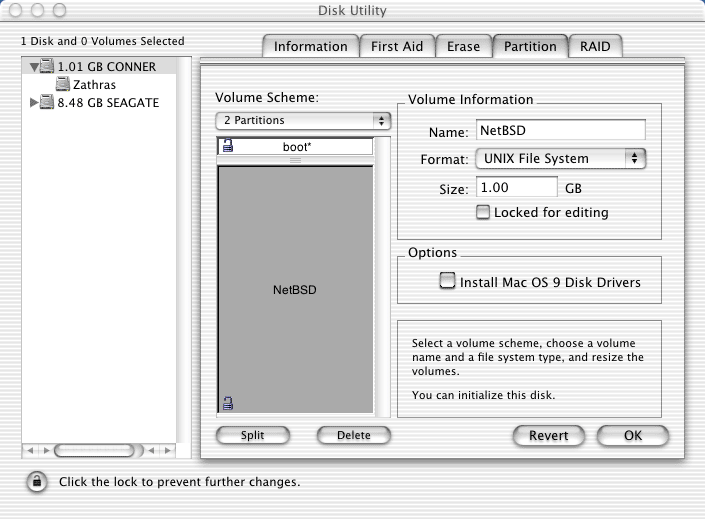Check Install Mac OS 9 Disk Drivers
The image size is (705, 519).
pos(447,281)
